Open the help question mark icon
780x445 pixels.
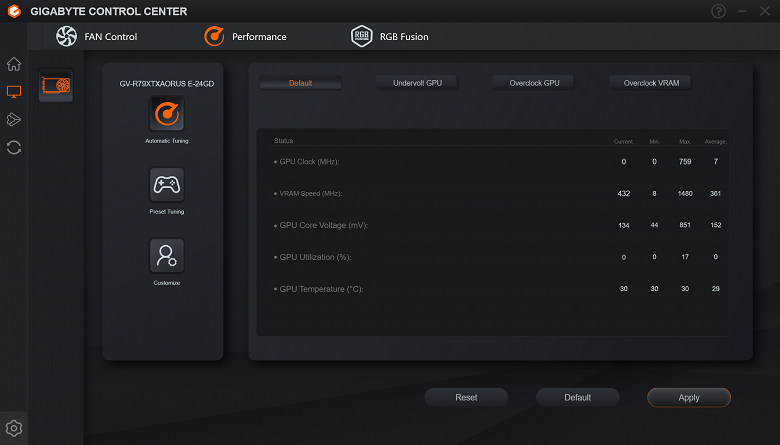tap(718, 11)
